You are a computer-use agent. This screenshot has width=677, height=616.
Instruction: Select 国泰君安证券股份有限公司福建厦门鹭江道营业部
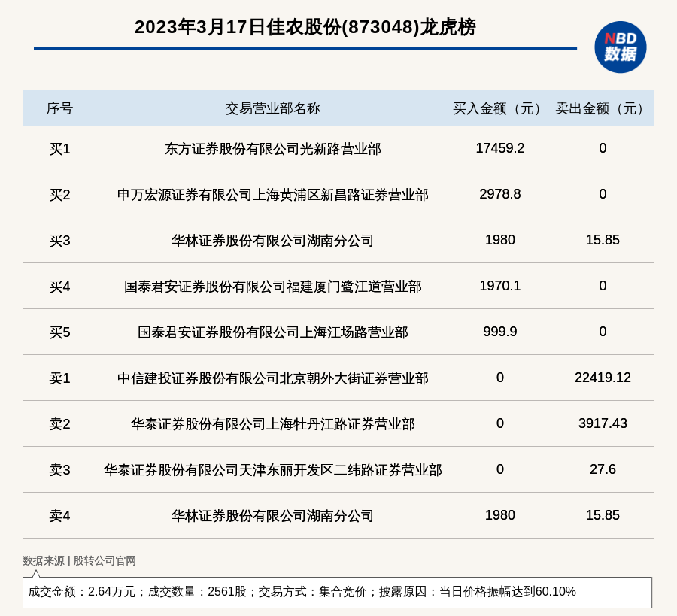pos(272,287)
